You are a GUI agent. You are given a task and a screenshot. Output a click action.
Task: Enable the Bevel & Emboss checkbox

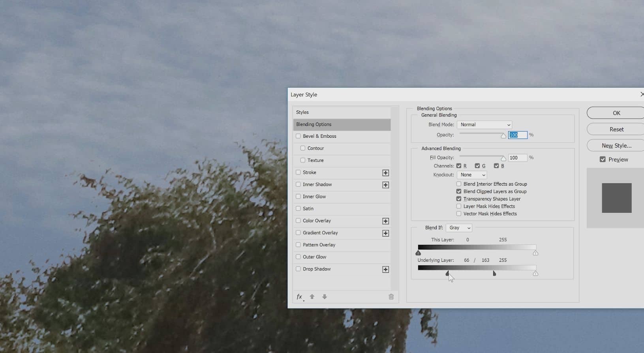[x=298, y=136]
